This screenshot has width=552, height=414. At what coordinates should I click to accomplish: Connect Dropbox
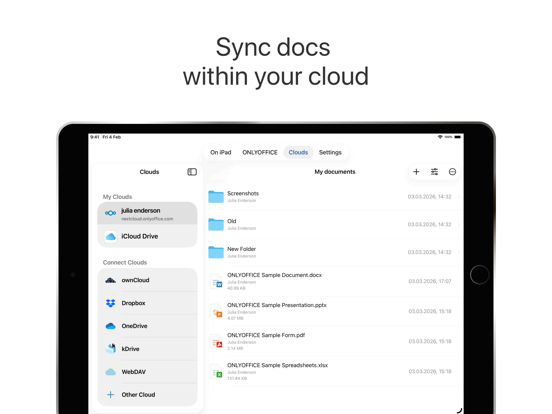[x=147, y=303]
